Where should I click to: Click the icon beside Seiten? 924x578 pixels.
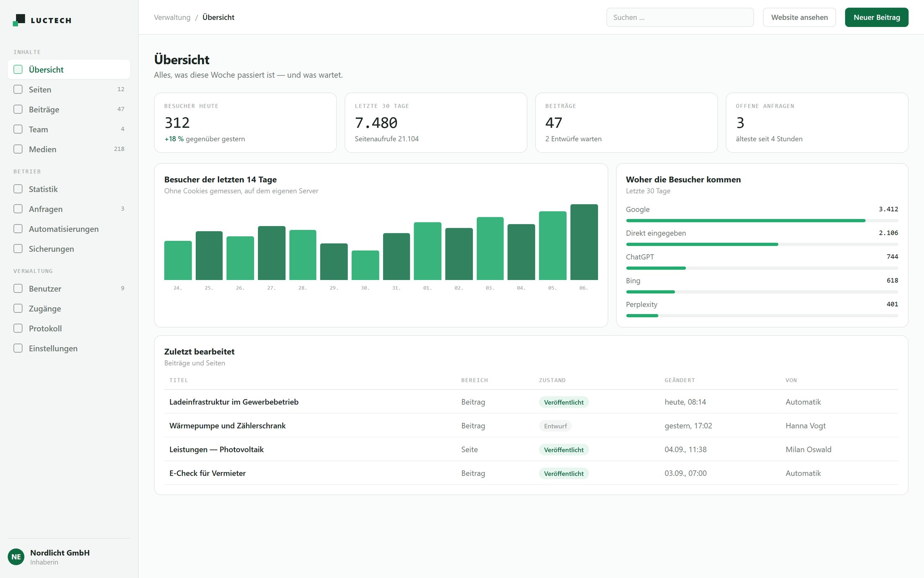18,89
